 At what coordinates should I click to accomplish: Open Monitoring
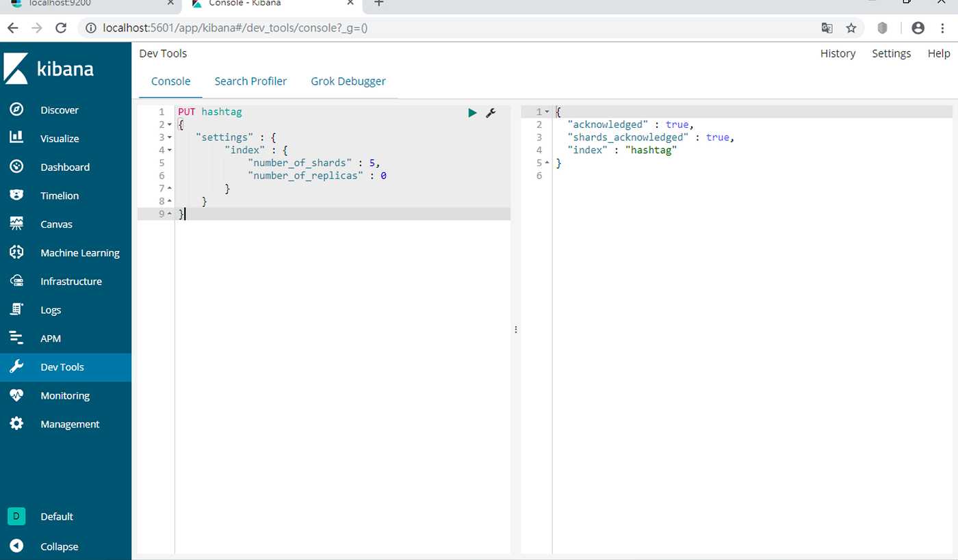(x=65, y=395)
